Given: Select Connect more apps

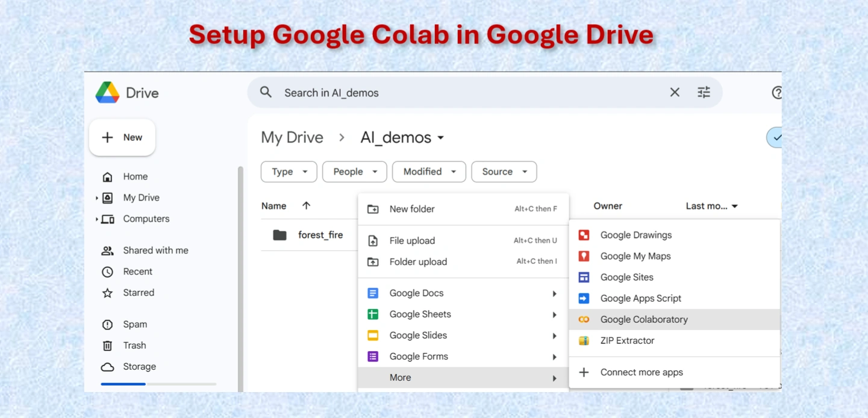Looking at the screenshot, I should [674, 372].
